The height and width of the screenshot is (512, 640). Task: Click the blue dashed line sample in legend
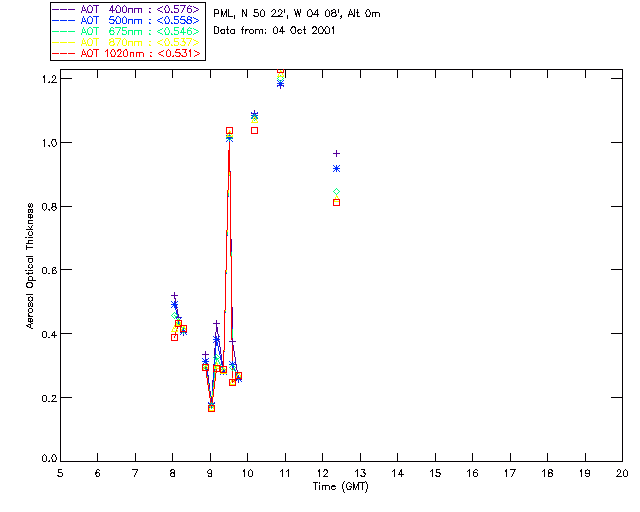[64, 20]
